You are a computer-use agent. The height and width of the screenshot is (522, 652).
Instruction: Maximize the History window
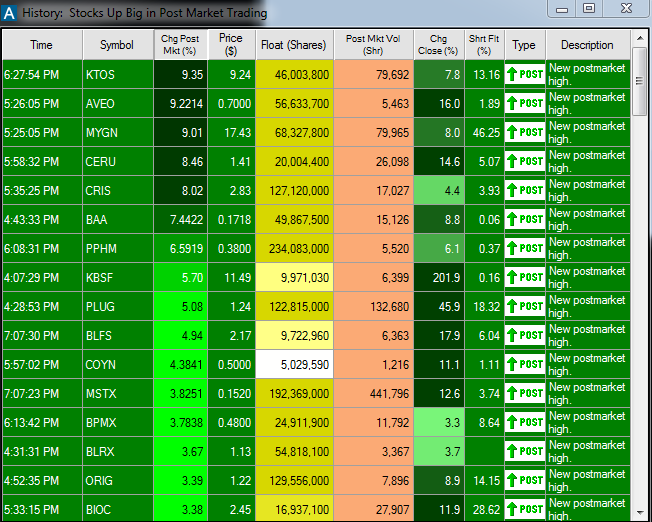(589, 8)
